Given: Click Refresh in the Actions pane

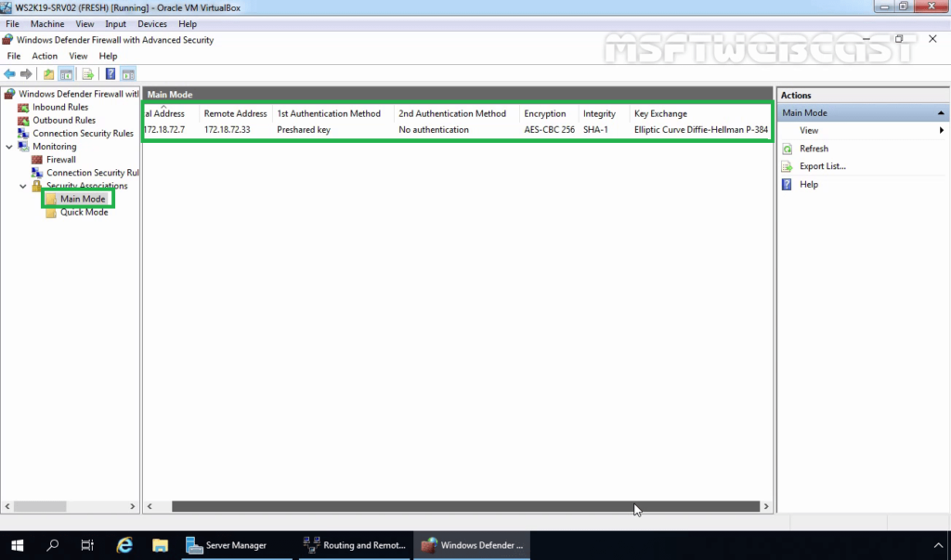Looking at the screenshot, I should click(x=814, y=149).
